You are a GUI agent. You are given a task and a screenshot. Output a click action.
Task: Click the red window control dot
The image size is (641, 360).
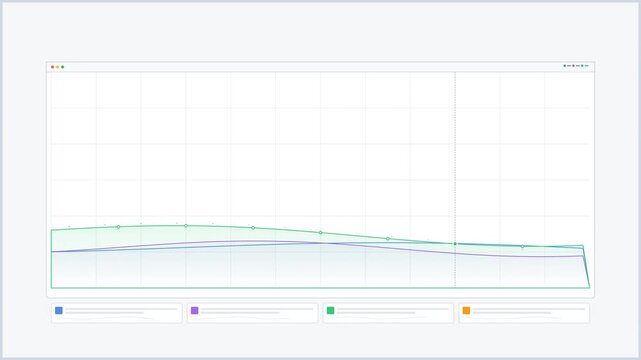[52, 67]
